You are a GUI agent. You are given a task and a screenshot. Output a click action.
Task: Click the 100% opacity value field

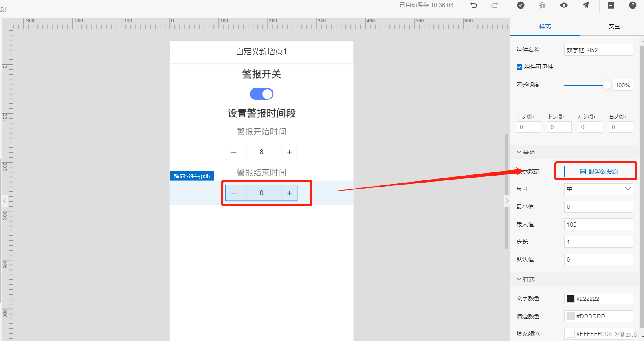[623, 85]
